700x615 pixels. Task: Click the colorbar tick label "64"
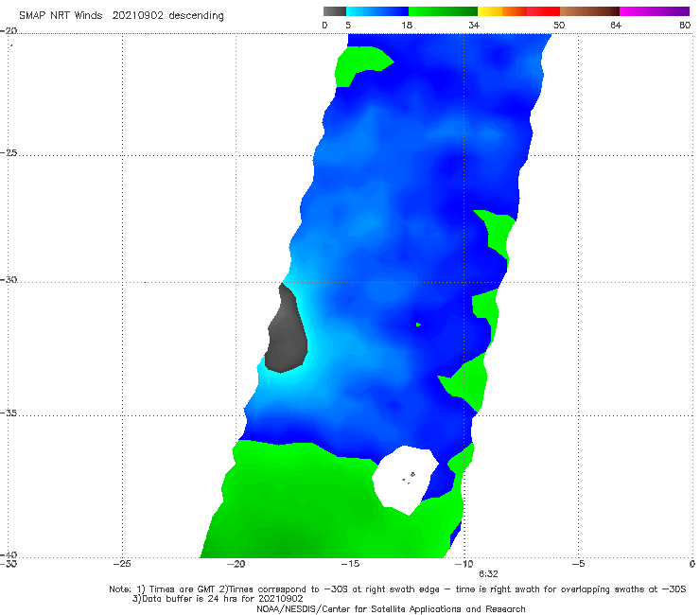(616, 25)
